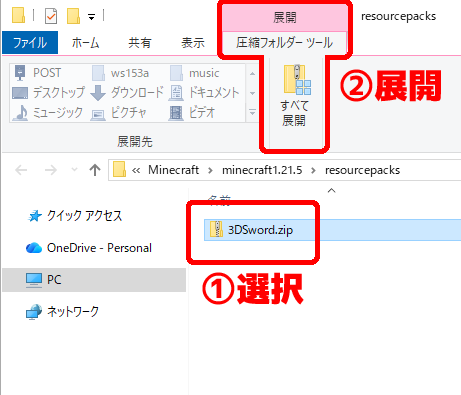Select the 圧縮フォルダー ツール tab
Viewport: 461px width, 395px height.
(x=284, y=43)
